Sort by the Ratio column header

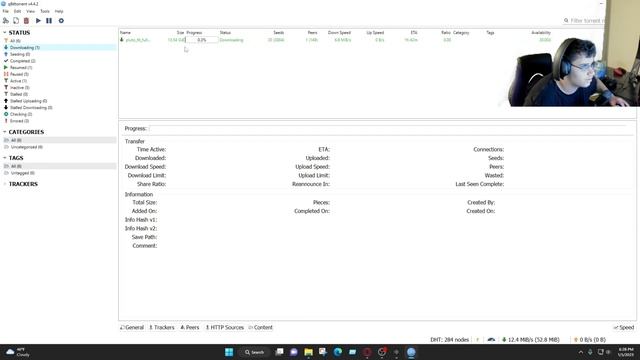(x=446, y=32)
